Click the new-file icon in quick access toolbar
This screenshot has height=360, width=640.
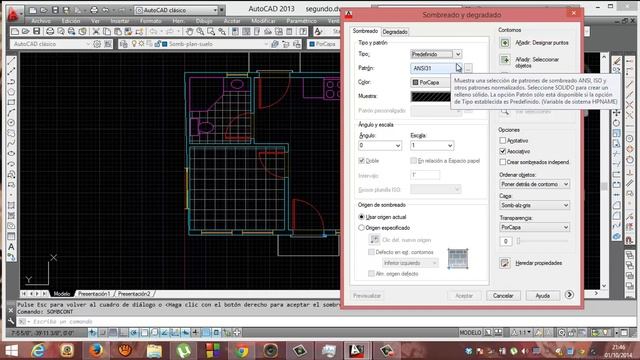tap(33, 10)
